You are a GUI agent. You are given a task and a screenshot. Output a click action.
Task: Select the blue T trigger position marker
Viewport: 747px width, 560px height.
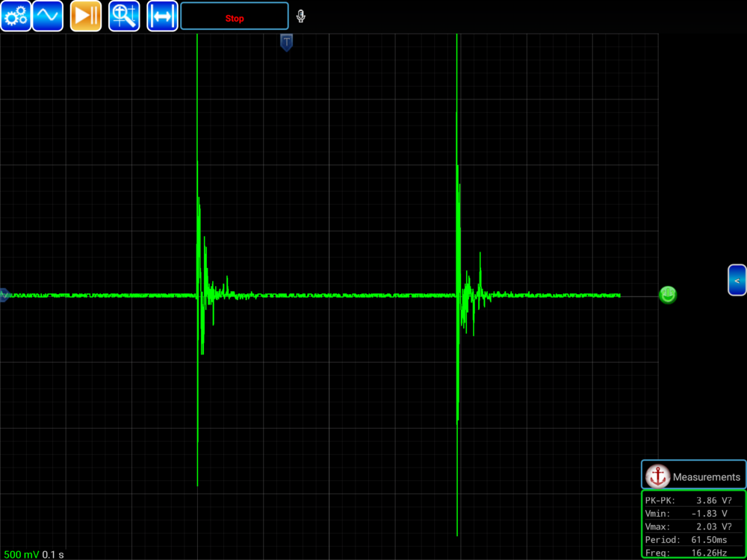tap(286, 42)
